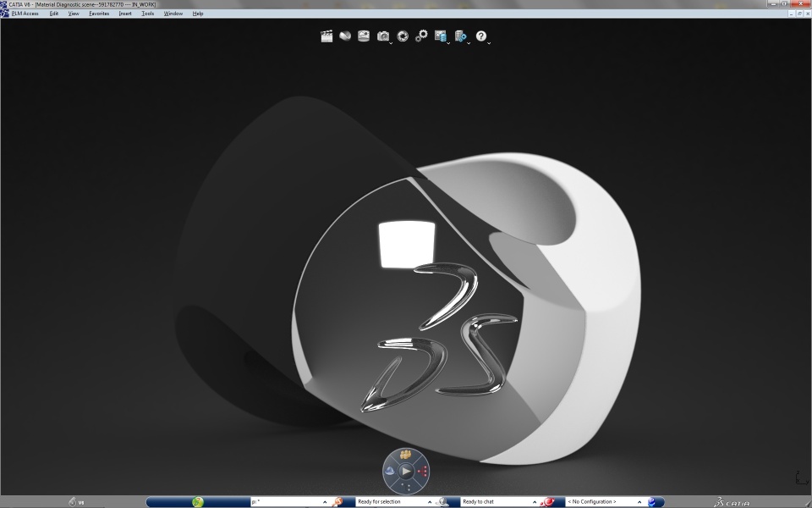The height and width of the screenshot is (508, 812).
Task: Click the people group icon on compass
Action: [406, 455]
